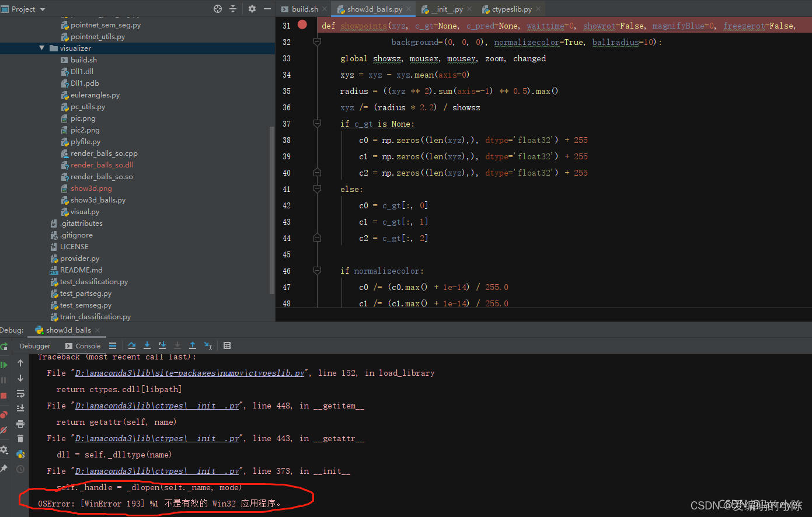Fold the 'if c_gt is None' block
Screen dimensions: 812x517
(317, 124)
